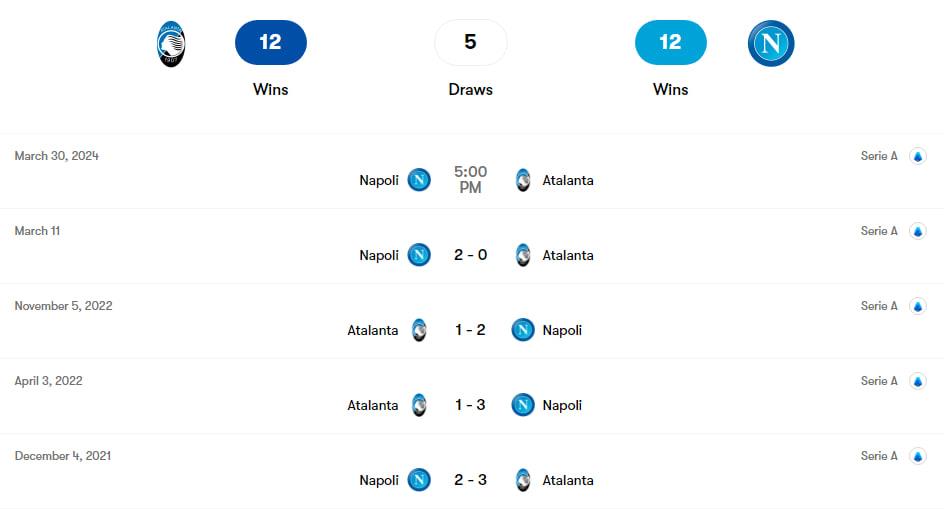Viewport: 944px width, 509px height.
Task: Click Napoli logo in April 3, 2022 match
Action: [522, 405]
